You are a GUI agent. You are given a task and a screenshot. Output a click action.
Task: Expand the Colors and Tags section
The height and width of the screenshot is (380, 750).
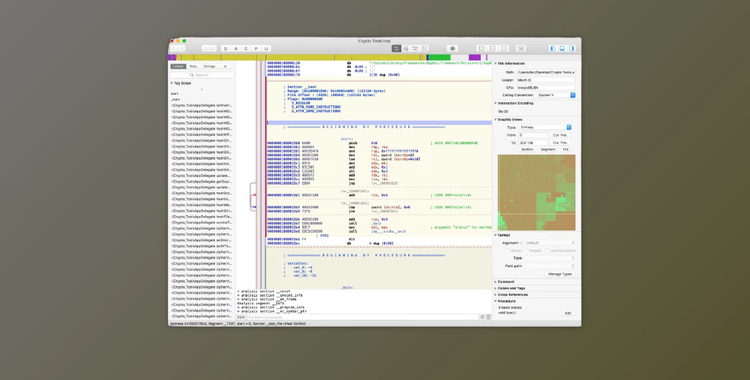[x=496, y=288]
